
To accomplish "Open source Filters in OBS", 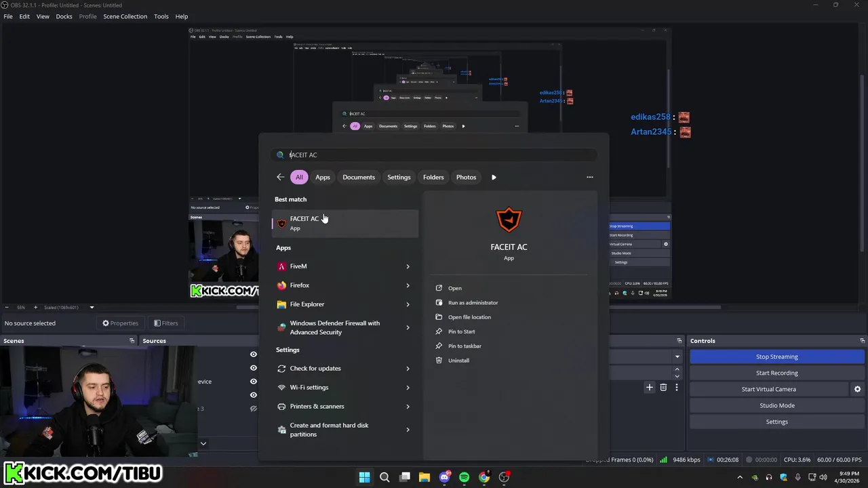I will [165, 323].
